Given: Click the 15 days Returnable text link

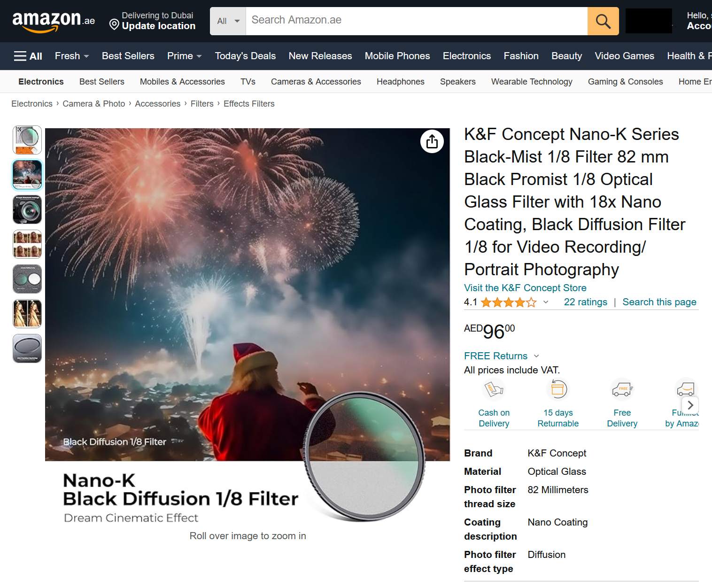Looking at the screenshot, I should tap(558, 418).
